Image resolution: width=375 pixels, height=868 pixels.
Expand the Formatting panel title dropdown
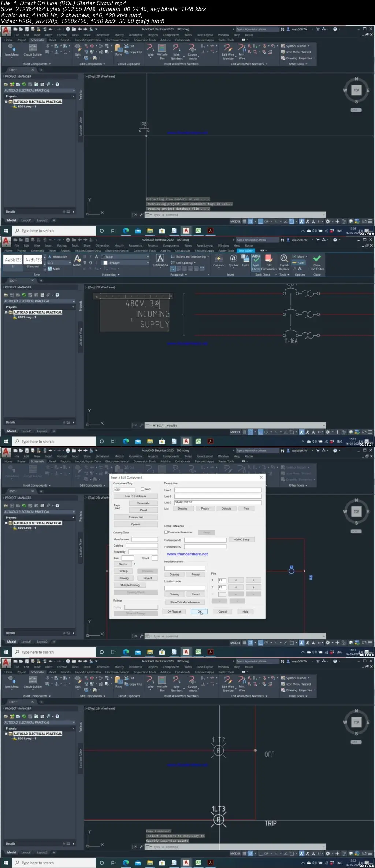pyautogui.click(x=111, y=274)
